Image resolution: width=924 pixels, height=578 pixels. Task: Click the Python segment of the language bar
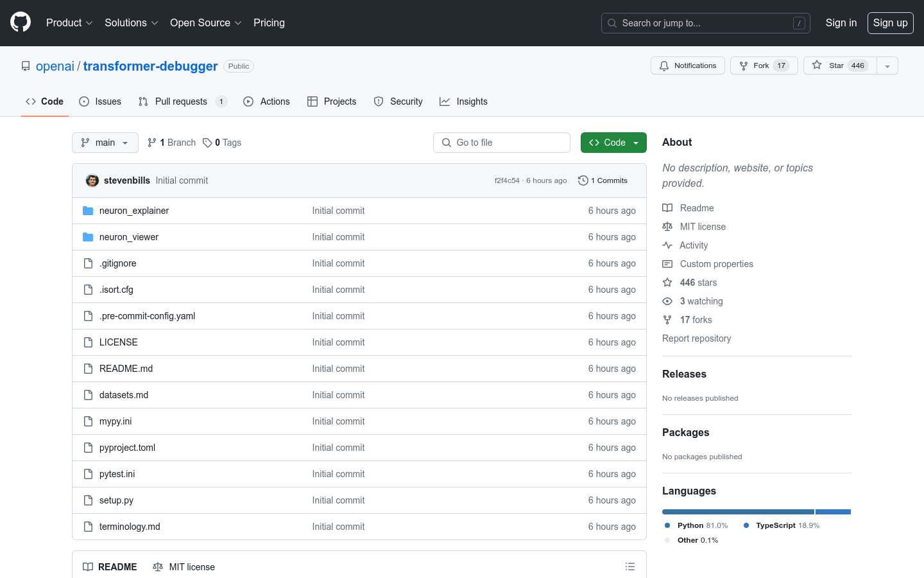pos(737,511)
